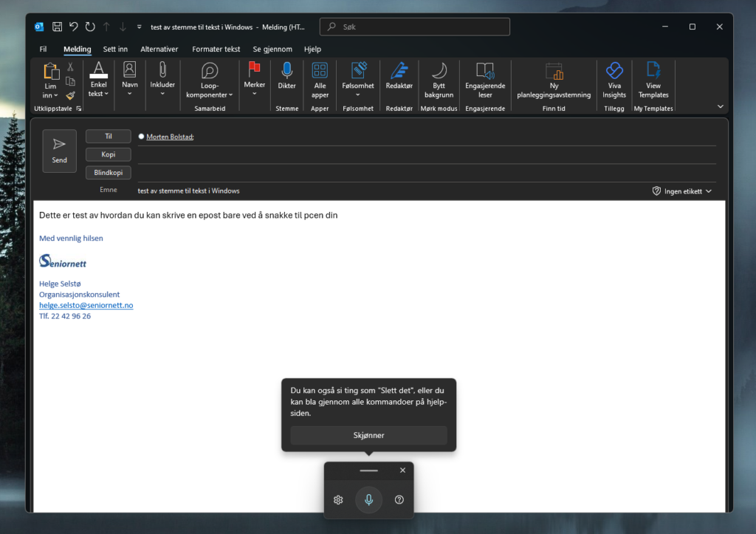756x534 pixels.
Task: Open the Inkluder attachment dropdown
Action: 162,94
